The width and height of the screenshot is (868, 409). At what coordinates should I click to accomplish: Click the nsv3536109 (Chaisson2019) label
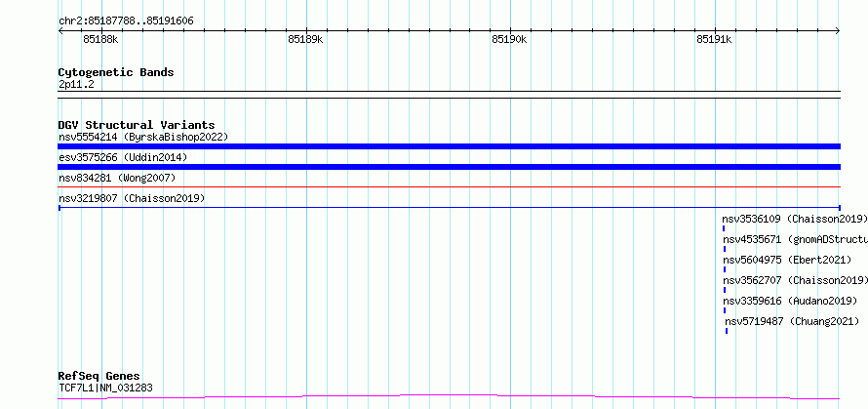tap(795, 219)
